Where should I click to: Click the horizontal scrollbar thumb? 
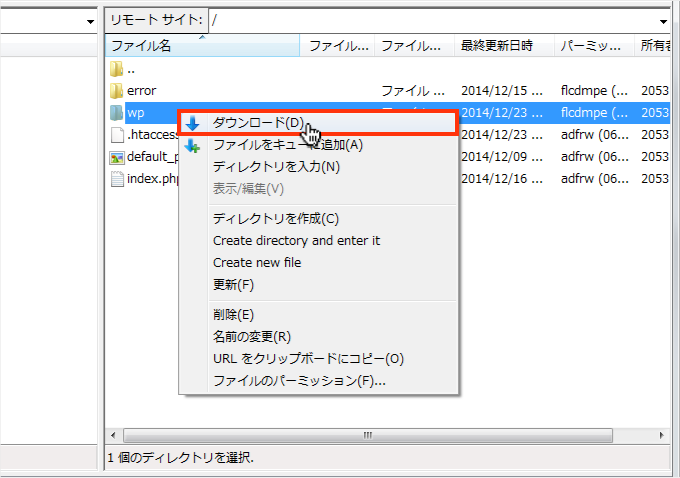368,435
